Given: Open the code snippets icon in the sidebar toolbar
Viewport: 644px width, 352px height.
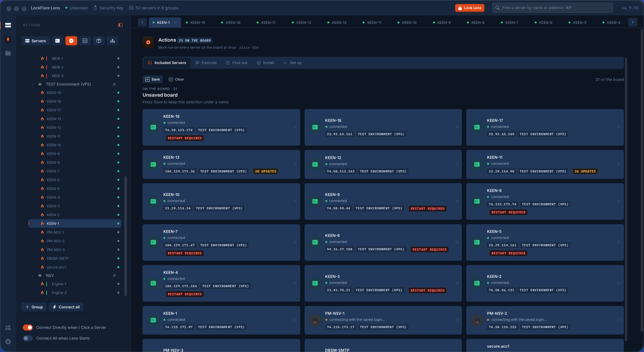Looking at the screenshot, I should coord(85,41).
